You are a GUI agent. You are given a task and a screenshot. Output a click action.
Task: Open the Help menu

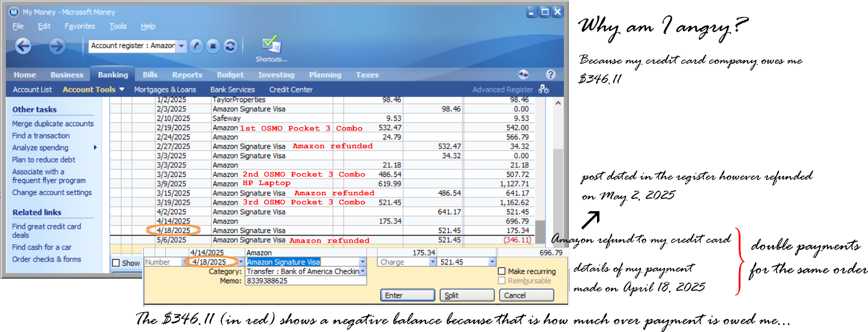pyautogui.click(x=148, y=26)
